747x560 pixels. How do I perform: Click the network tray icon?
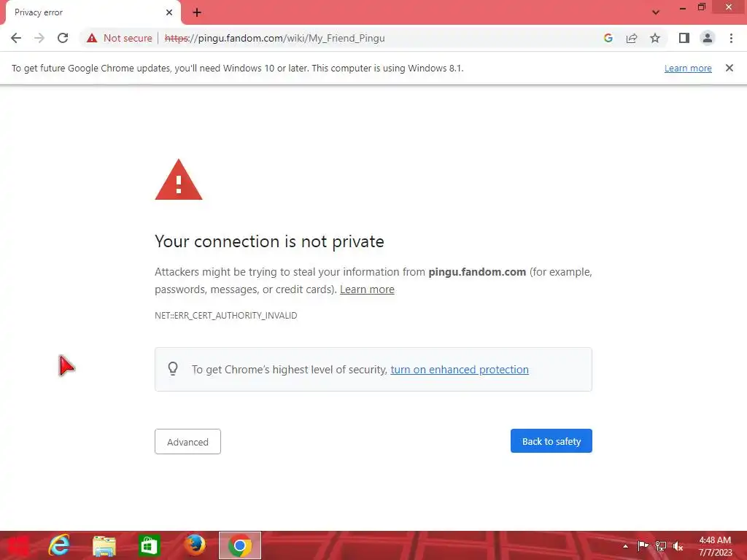660,545
